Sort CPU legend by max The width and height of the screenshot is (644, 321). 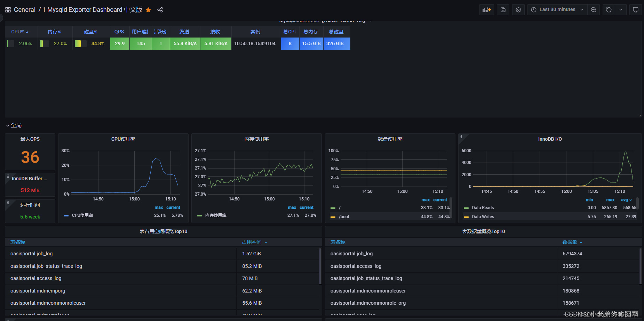(x=159, y=207)
